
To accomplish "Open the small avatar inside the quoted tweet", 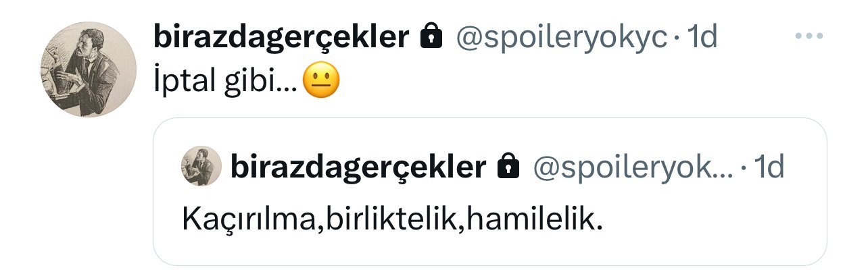I will pyautogui.click(x=201, y=166).
